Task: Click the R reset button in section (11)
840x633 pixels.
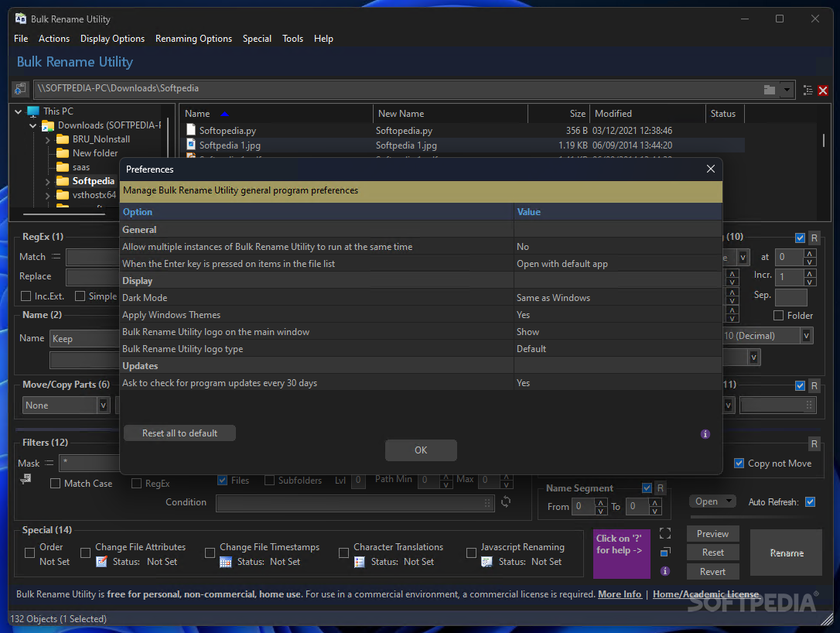Action: point(814,385)
